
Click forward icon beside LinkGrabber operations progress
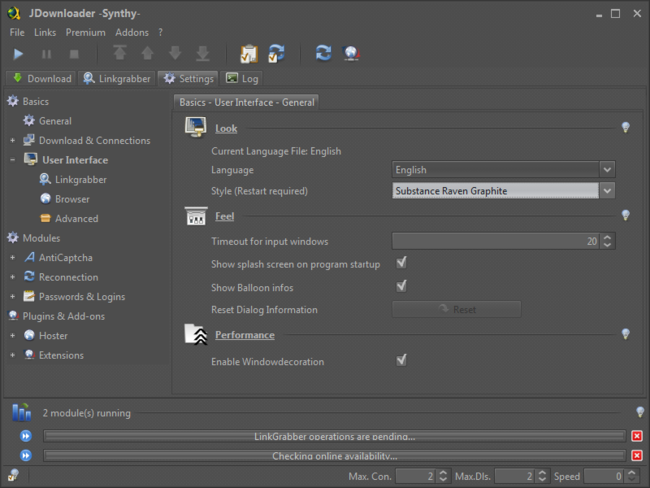pyautogui.click(x=26, y=436)
